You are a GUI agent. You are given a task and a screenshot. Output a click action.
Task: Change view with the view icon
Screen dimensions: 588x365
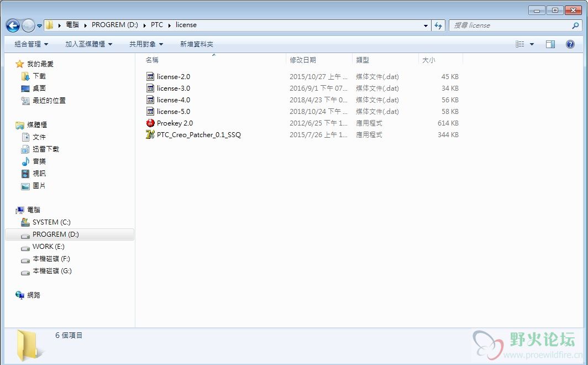pyautogui.click(x=519, y=44)
